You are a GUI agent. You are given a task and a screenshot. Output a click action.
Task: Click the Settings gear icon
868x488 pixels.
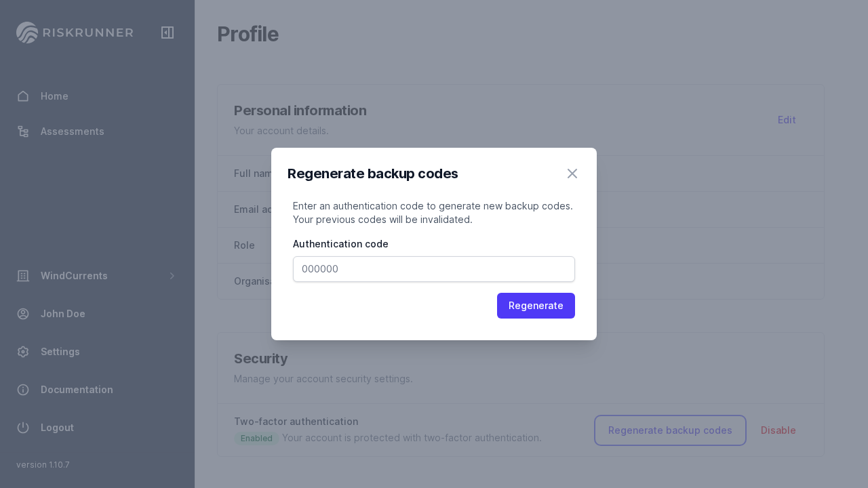coord(23,352)
